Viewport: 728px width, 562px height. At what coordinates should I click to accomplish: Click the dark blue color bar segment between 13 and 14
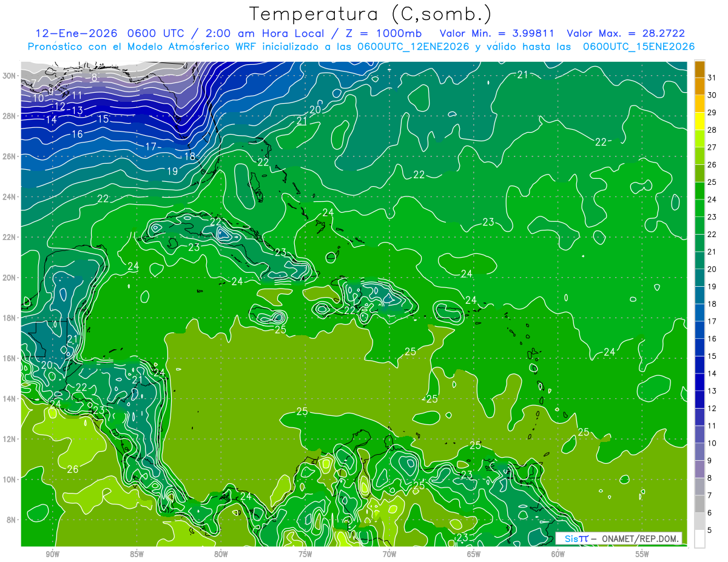[699, 383]
